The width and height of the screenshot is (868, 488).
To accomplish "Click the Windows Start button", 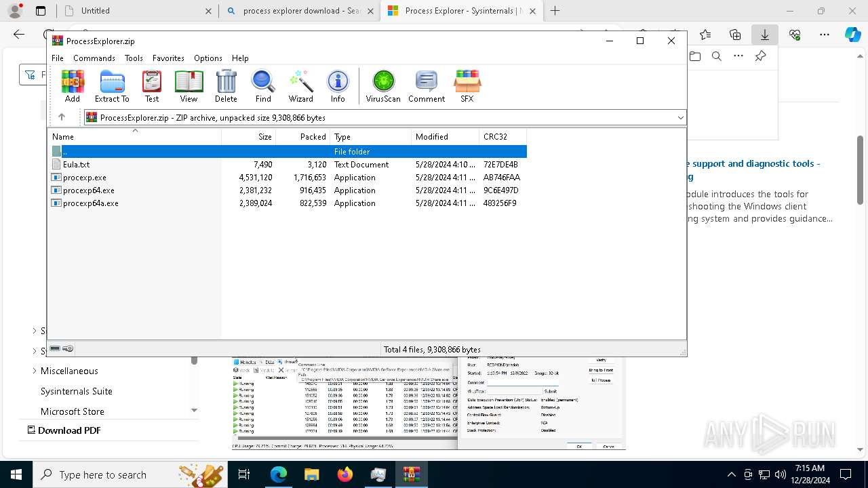I will (16, 474).
